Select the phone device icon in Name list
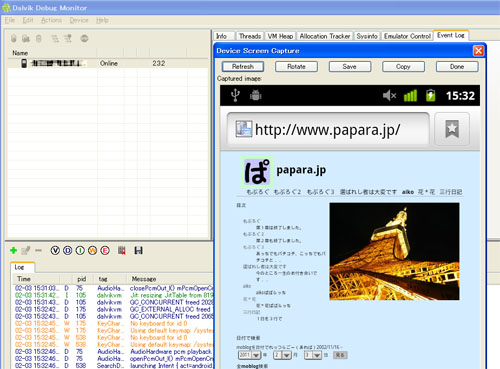This screenshot has height=369, width=500. pyautogui.click(x=24, y=63)
